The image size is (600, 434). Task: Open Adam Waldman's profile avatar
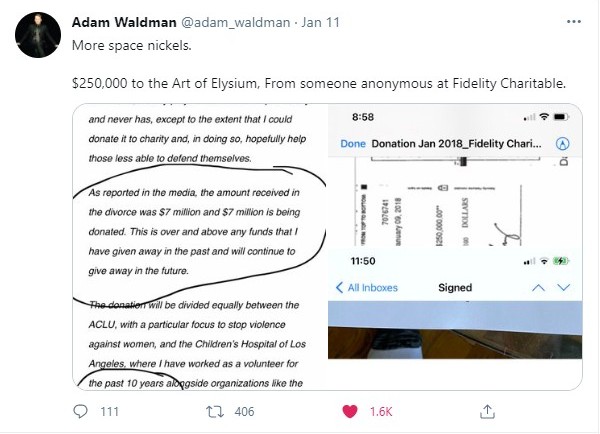coord(38,35)
